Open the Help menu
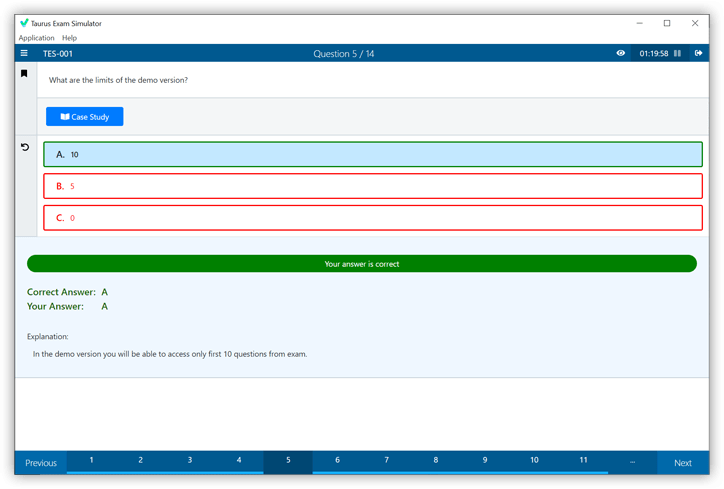Screen dimensions: 724x489 pyautogui.click(x=69, y=38)
